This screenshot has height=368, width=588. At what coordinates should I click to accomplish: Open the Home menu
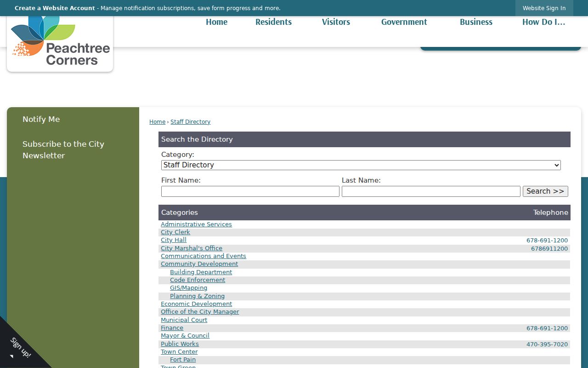point(216,22)
